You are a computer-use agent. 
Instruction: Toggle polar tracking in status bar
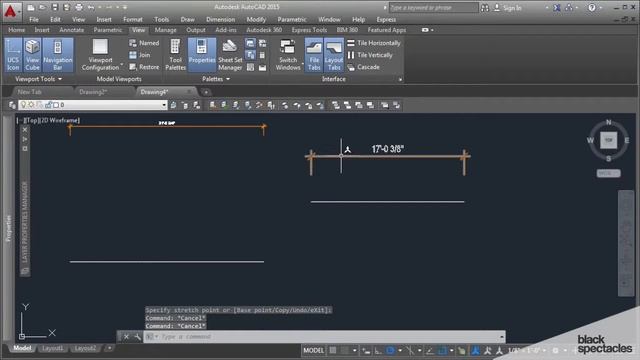tap(391, 351)
